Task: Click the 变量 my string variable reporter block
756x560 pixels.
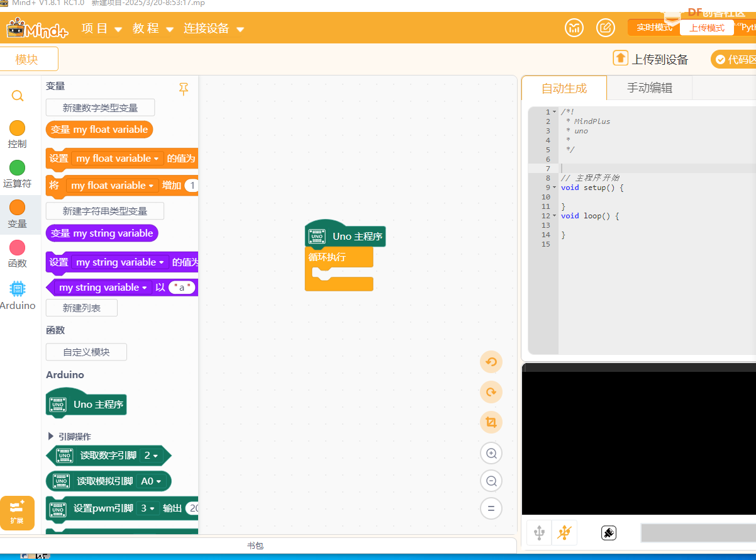Action: (102, 233)
